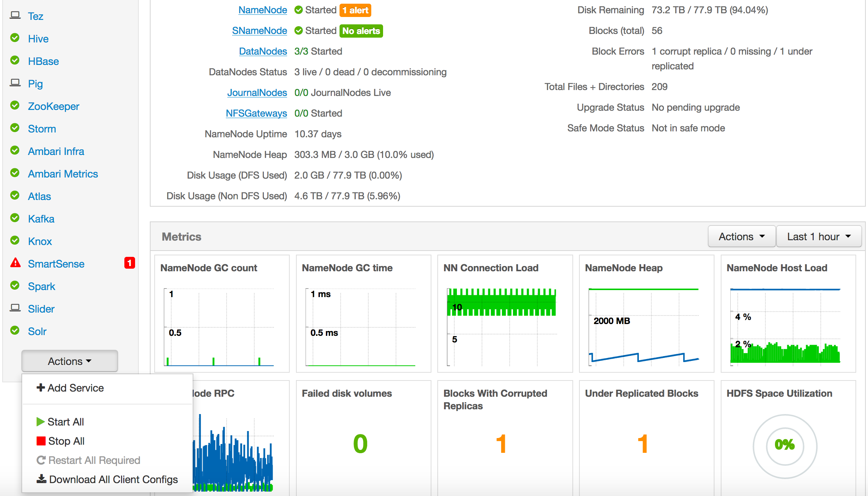Open the NFSGateways link
This screenshot has height=496, width=868.
click(256, 113)
